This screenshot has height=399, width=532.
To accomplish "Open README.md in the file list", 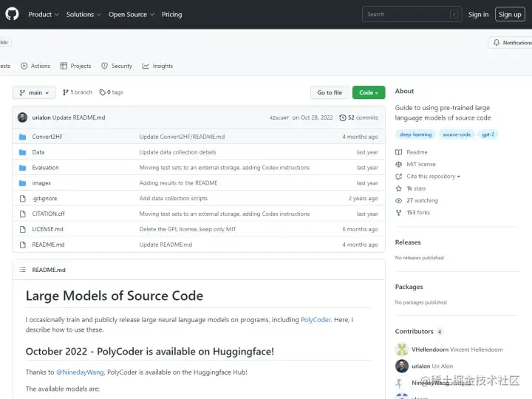I will (x=48, y=245).
